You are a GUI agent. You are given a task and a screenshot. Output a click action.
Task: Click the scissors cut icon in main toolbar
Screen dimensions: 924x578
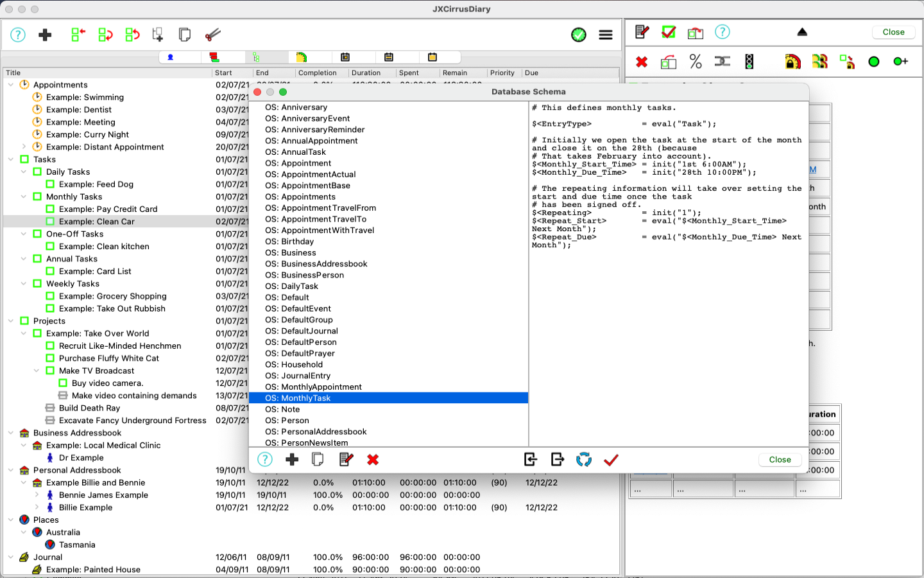pos(212,35)
